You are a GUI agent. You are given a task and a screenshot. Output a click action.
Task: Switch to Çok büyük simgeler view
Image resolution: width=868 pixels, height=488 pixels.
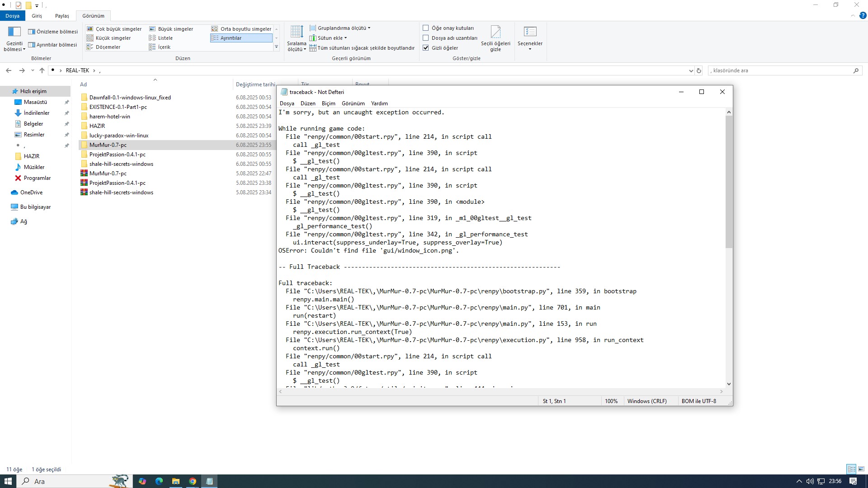pyautogui.click(x=114, y=29)
